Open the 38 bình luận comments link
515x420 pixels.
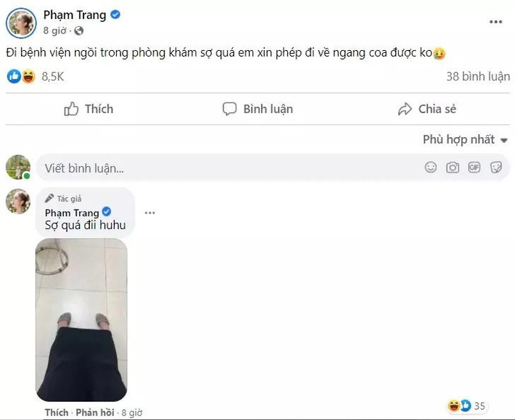478,76
